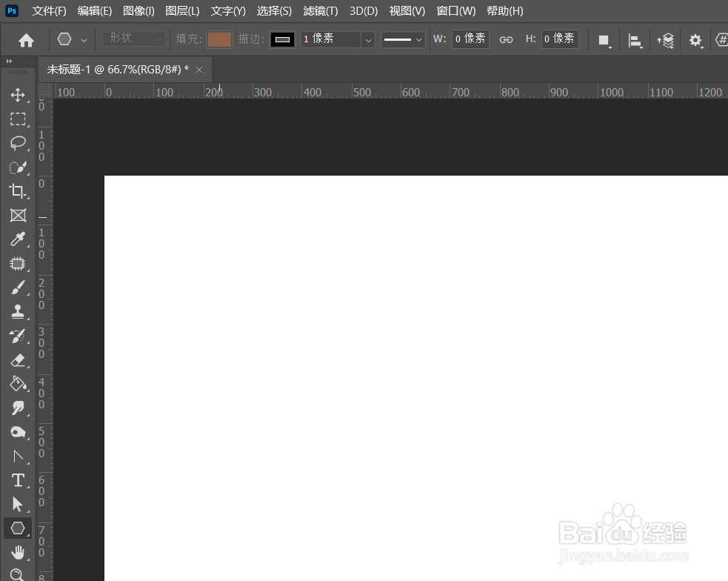
Task: Select the Clone Stamp tool
Action: coord(18,311)
